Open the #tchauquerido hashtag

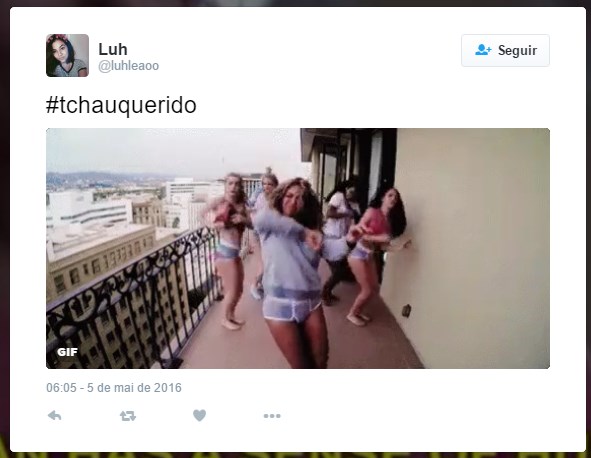(121, 105)
